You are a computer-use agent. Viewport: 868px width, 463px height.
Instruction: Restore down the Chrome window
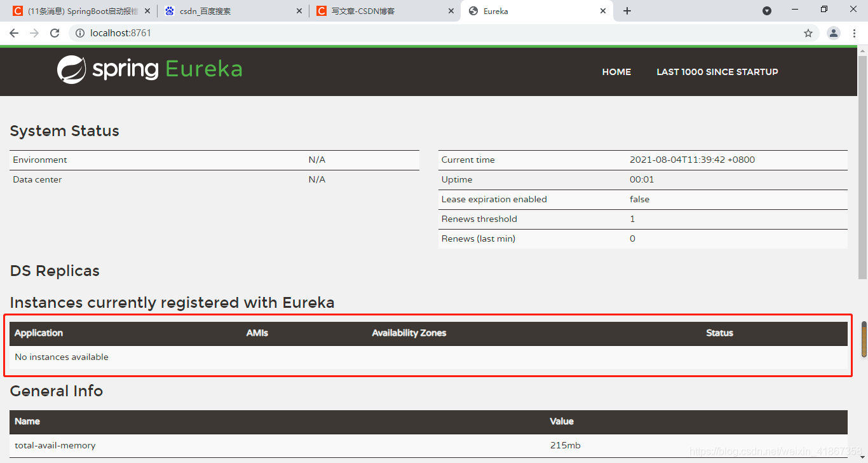(x=824, y=10)
